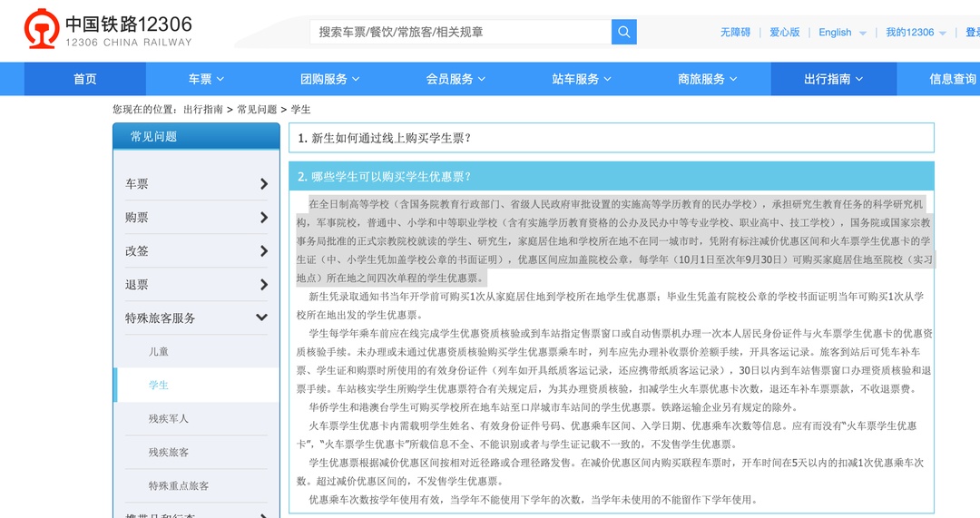Click the 常见问题 sidebar header
980x518 pixels.
(196, 136)
